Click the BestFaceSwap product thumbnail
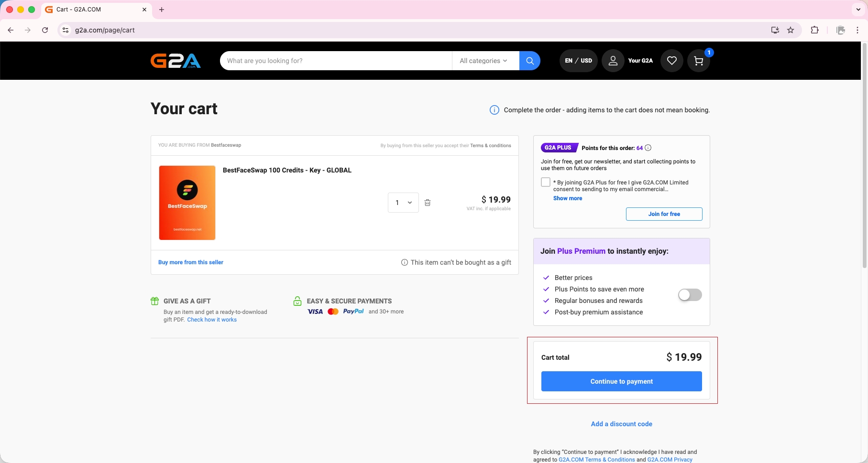 [x=187, y=203]
